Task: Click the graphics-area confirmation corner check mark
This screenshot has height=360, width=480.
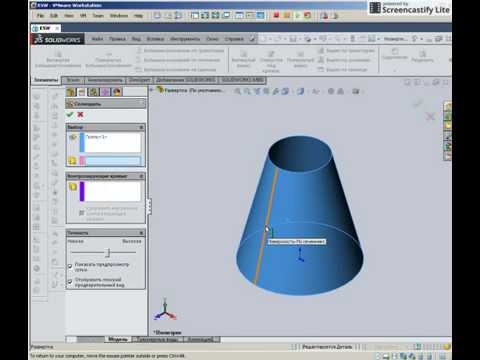Action: 417,103
